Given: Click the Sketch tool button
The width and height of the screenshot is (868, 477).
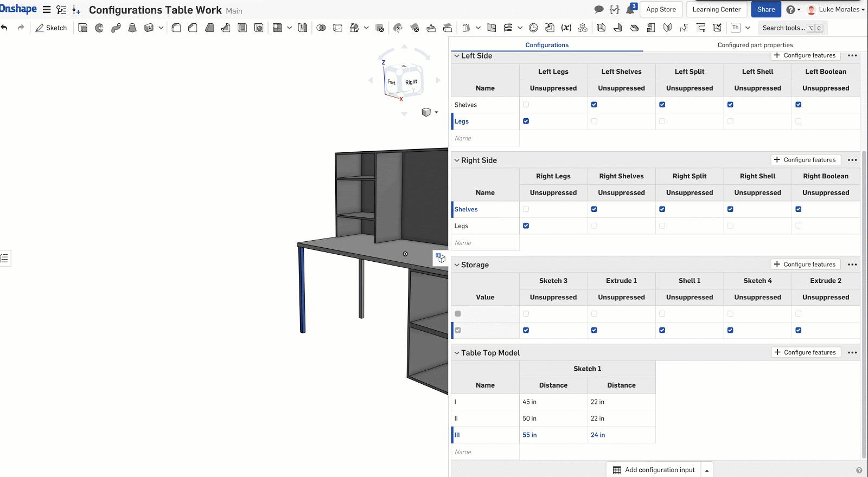Looking at the screenshot, I should [51, 28].
